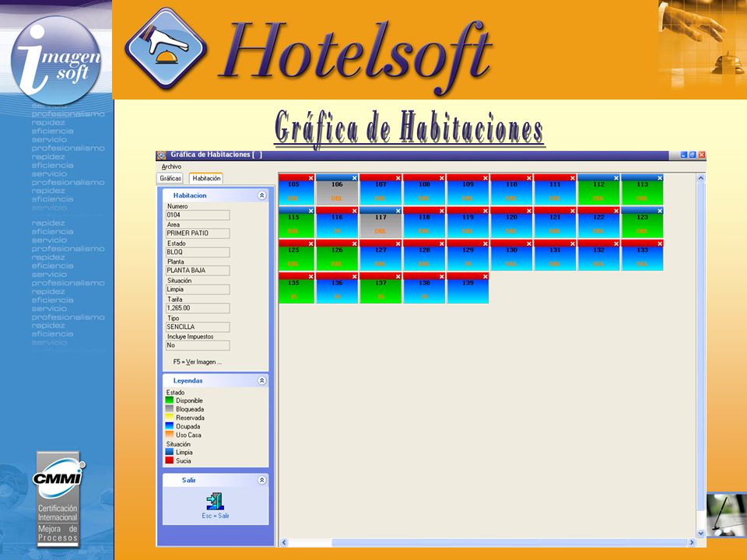Click the X icon on room 107's header
Image resolution: width=747 pixels, height=560 pixels.
398,178
